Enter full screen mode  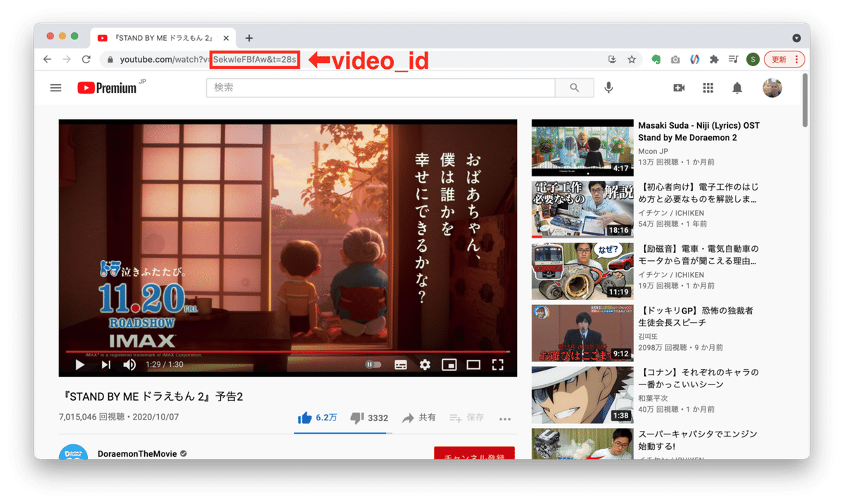[x=498, y=364]
